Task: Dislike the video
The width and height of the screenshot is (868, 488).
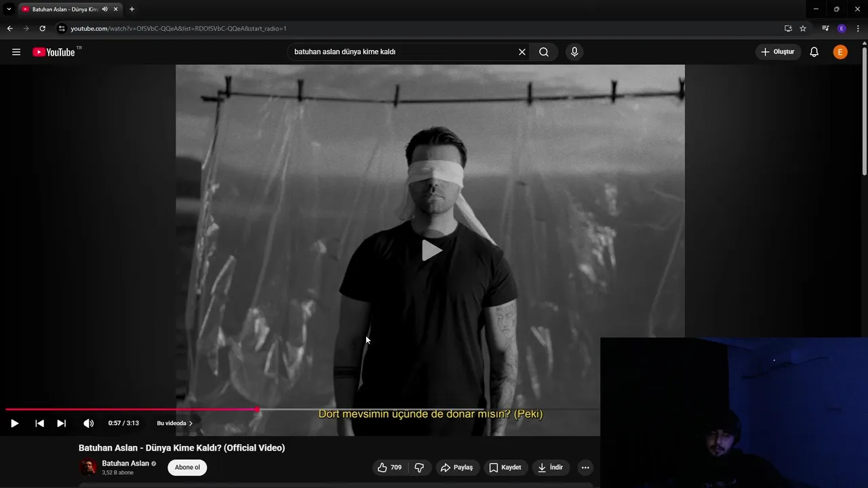Action: pos(420,468)
